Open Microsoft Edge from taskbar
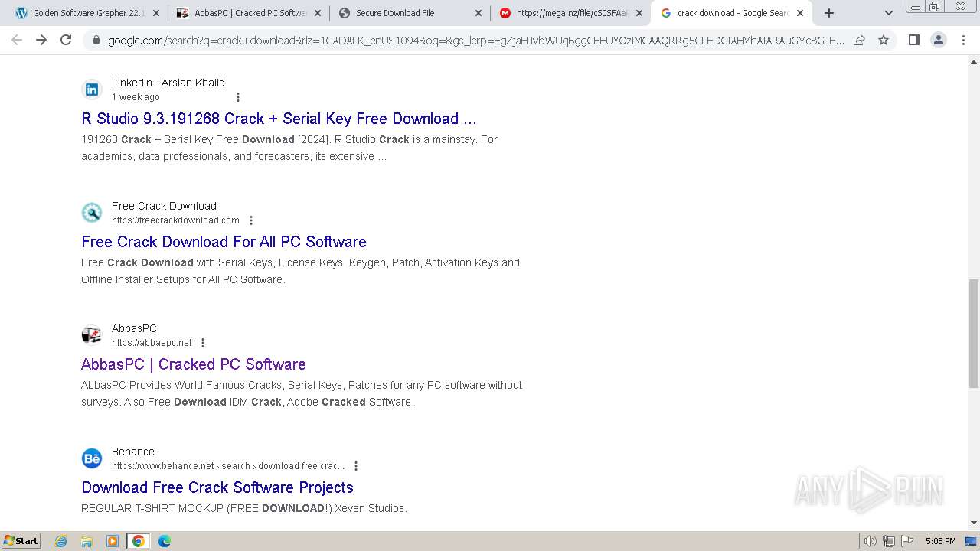 pos(165,541)
